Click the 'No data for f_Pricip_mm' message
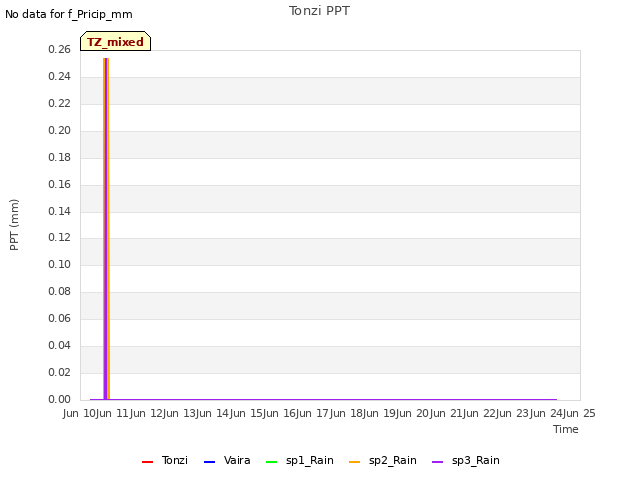The width and height of the screenshot is (640, 480). tap(69, 14)
